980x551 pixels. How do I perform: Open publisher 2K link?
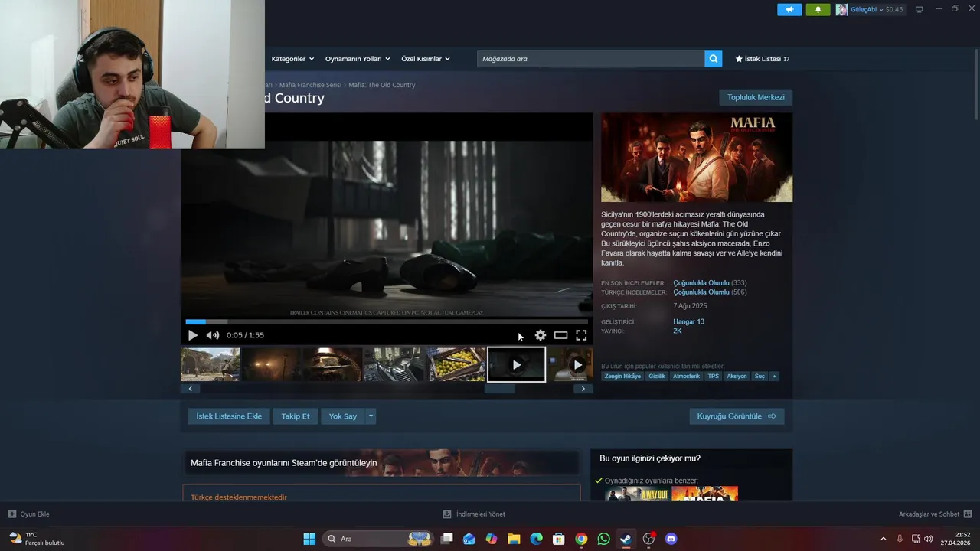pyautogui.click(x=677, y=331)
